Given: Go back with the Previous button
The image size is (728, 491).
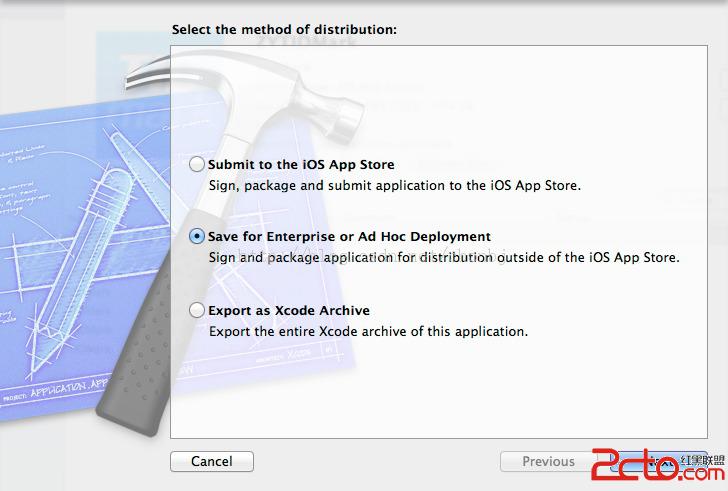Looking at the screenshot, I should (x=548, y=461).
